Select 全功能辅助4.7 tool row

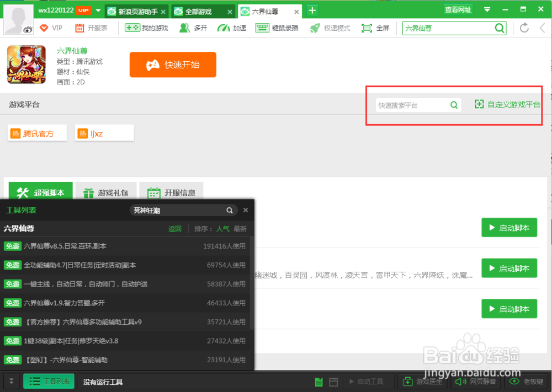pos(125,265)
